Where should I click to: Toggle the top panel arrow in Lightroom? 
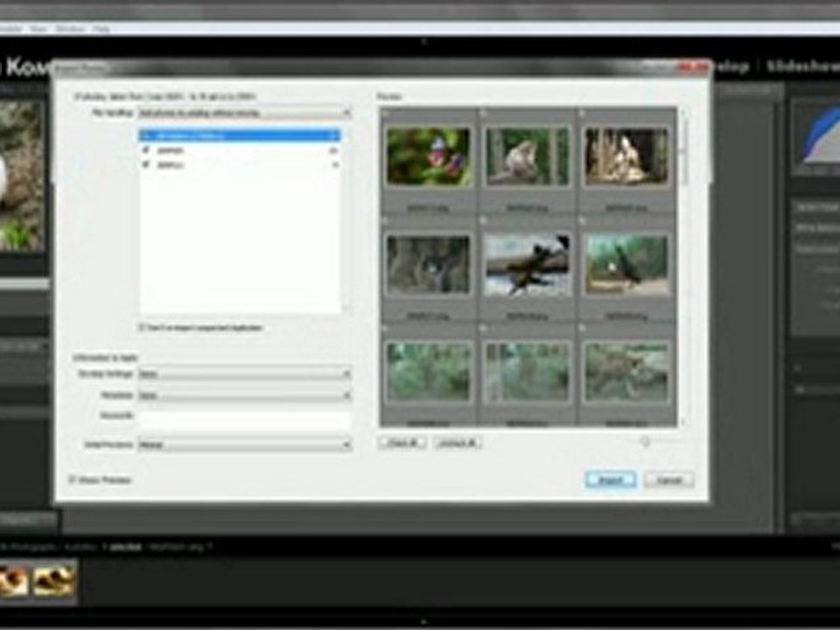pos(423,41)
